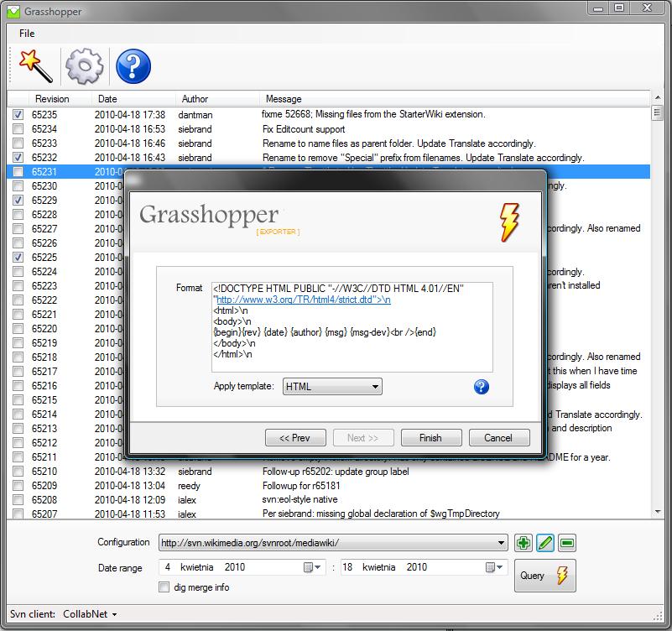Select the 'Followup for r65181' message
Screen dimensions: 672x631
pyautogui.click(x=301, y=486)
